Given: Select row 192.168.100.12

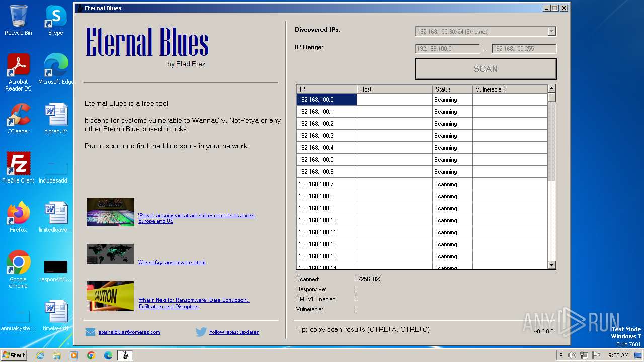Looking at the screenshot, I should (422, 244).
